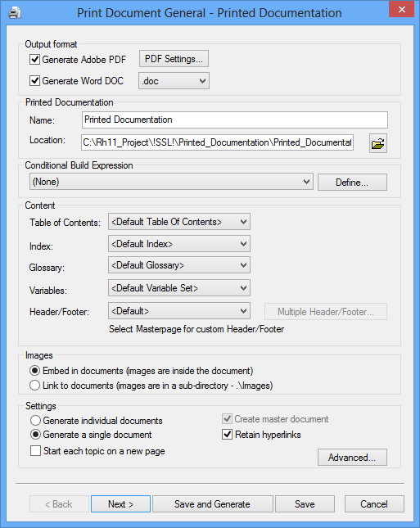
Task: Open Advanced settings
Action: [352, 458]
